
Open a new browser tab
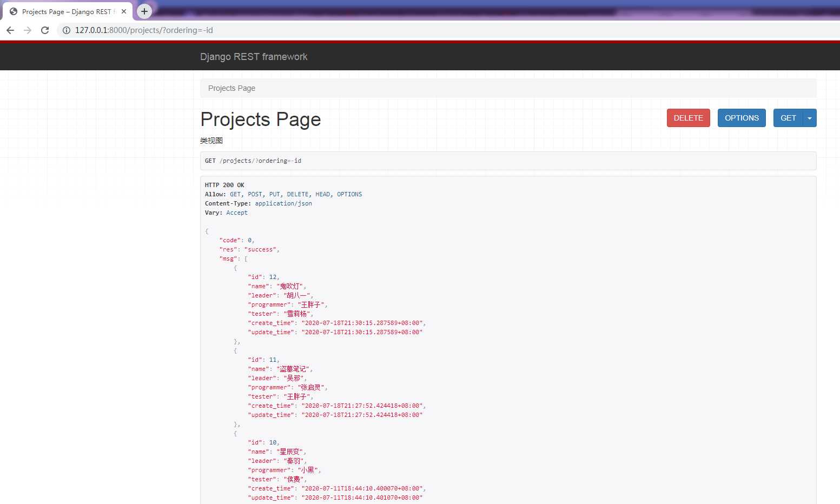(x=144, y=11)
